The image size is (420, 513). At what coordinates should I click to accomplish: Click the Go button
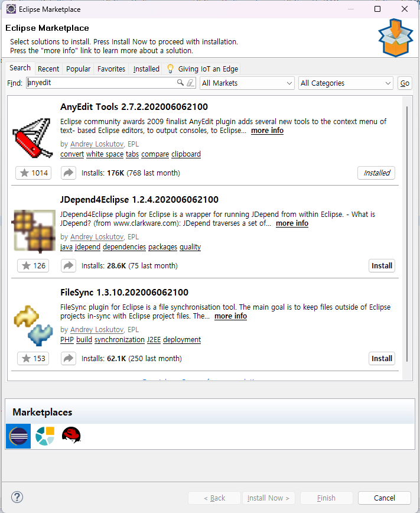pyautogui.click(x=405, y=83)
